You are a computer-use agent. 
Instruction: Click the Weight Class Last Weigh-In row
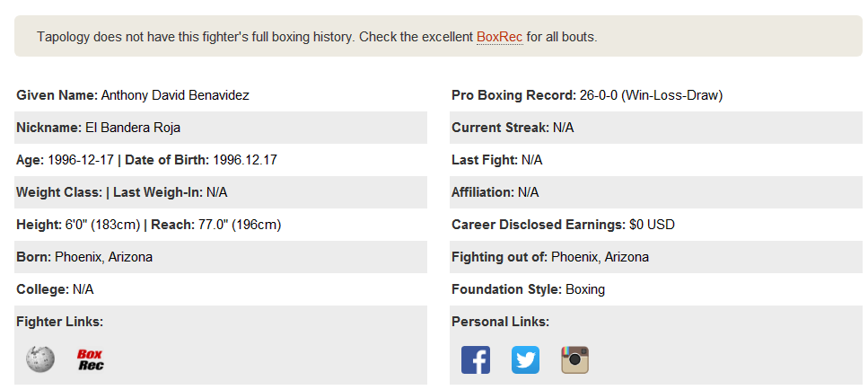pos(221,192)
